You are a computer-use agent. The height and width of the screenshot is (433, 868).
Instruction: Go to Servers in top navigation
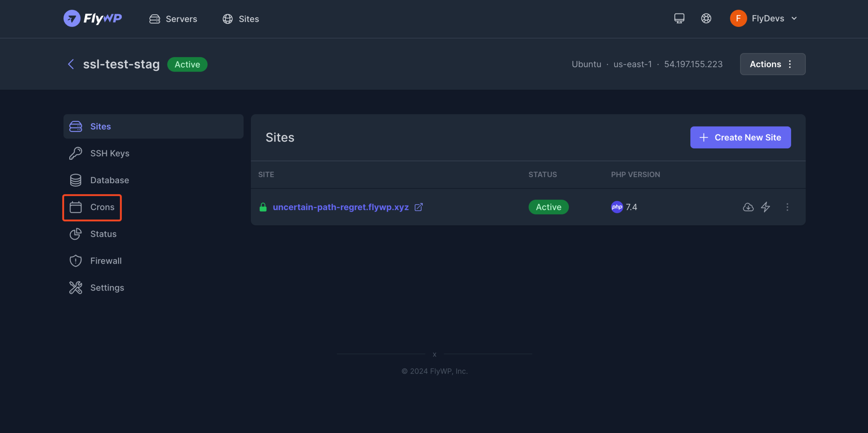tap(173, 19)
